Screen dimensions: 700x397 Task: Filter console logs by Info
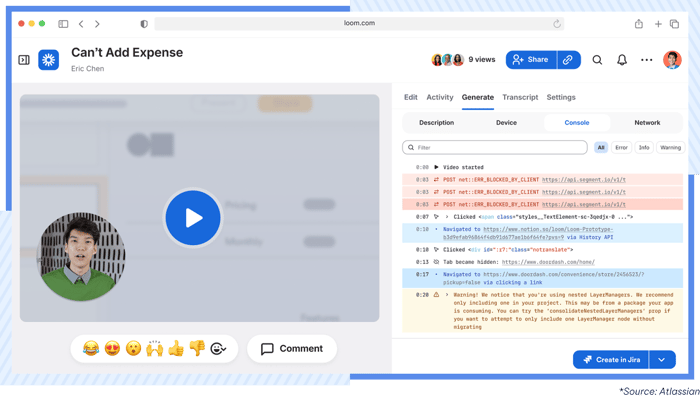[x=644, y=147]
